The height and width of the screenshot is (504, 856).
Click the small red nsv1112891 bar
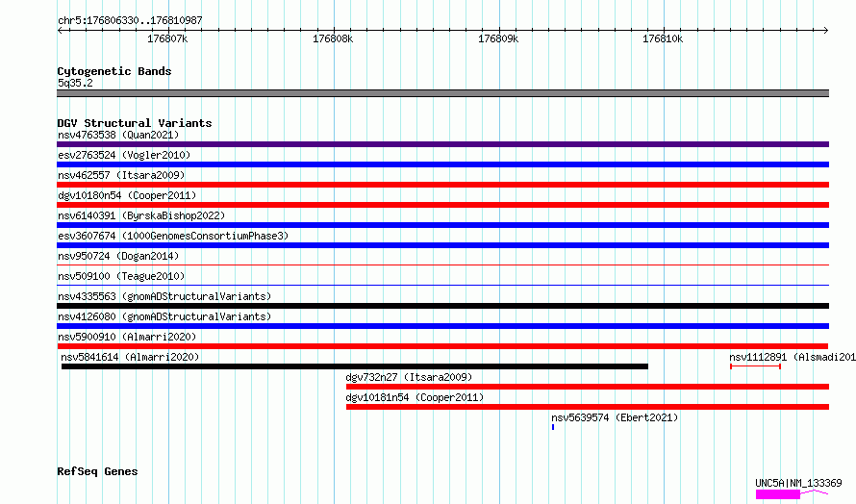[x=756, y=366]
